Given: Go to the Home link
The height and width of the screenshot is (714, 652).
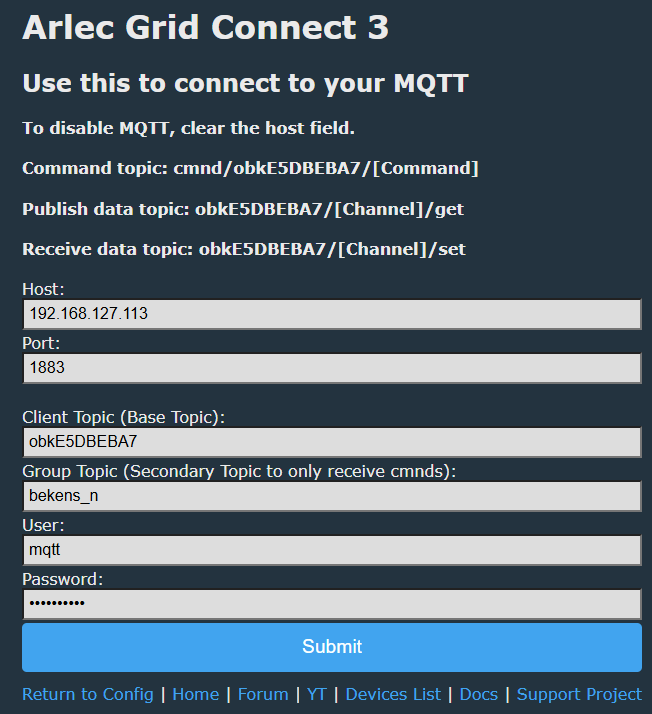Looking at the screenshot, I should 196,694.
